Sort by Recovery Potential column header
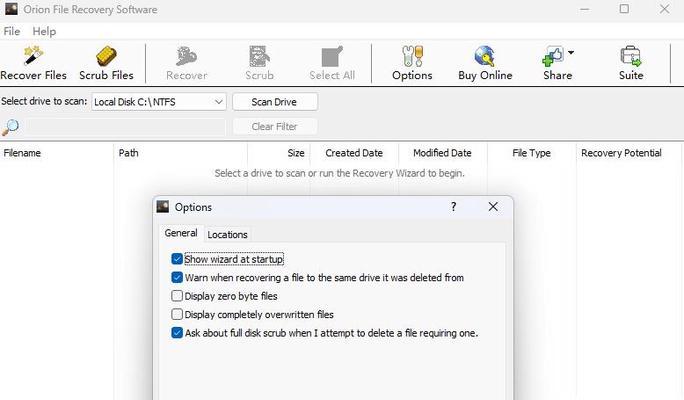The image size is (684, 400). coord(628,153)
